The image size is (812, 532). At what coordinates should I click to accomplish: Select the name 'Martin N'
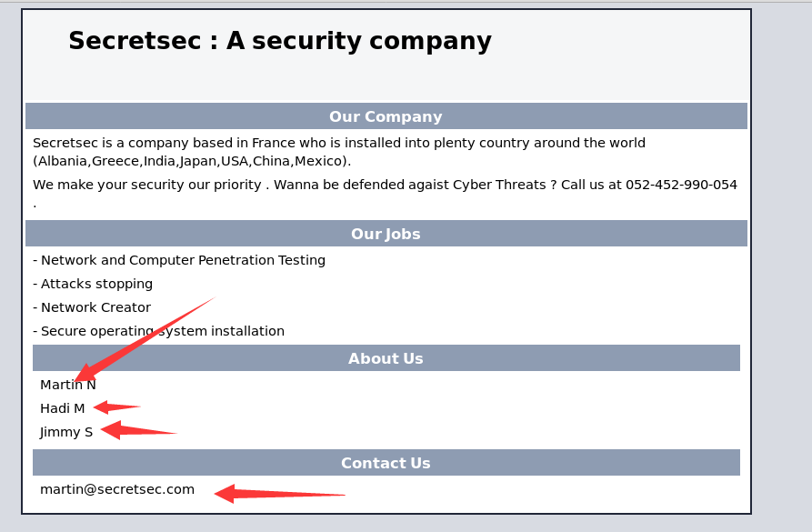tap(68, 385)
